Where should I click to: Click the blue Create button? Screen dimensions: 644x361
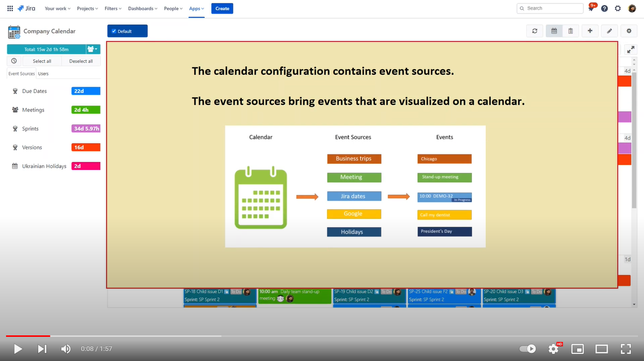pos(222,8)
